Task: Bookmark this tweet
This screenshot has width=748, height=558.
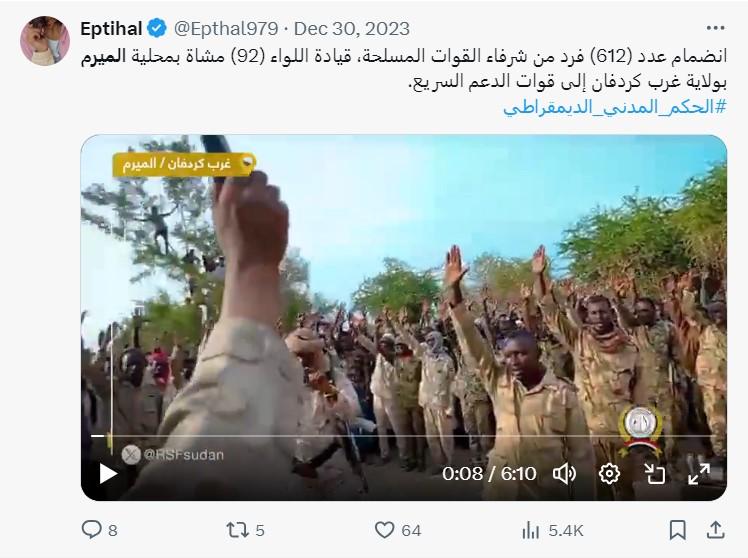Action: pyautogui.click(x=677, y=530)
